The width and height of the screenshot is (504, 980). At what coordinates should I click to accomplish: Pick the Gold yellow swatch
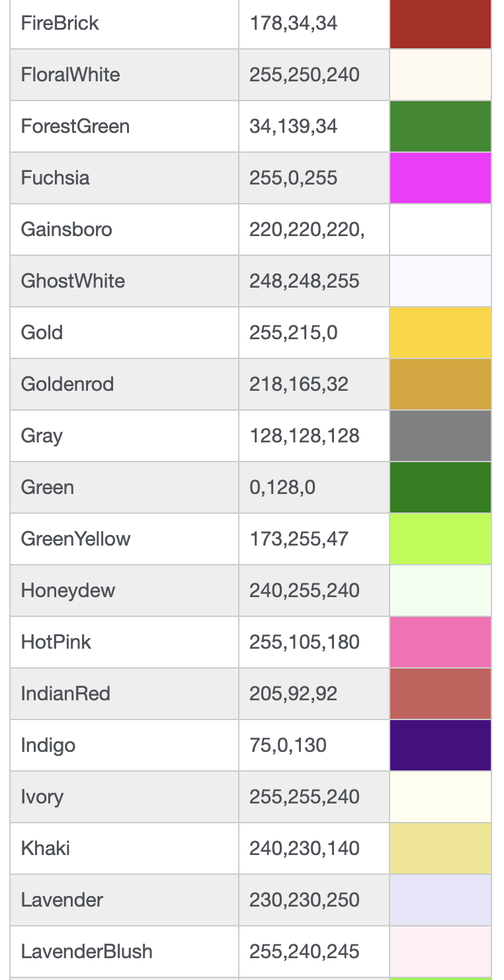click(440, 333)
